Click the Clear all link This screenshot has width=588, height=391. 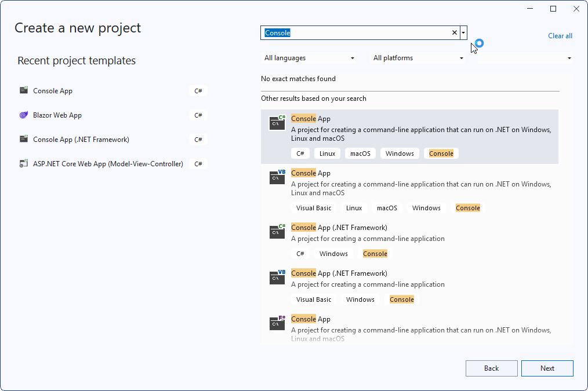click(x=560, y=35)
